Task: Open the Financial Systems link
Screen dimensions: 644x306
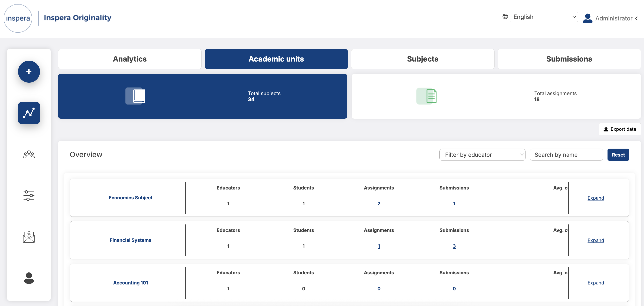Action: (x=131, y=240)
